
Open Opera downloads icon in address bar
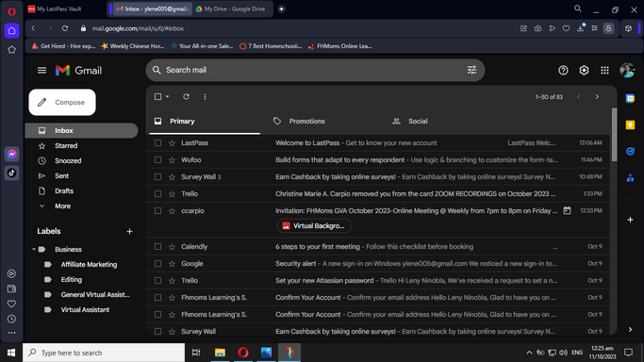(580, 28)
